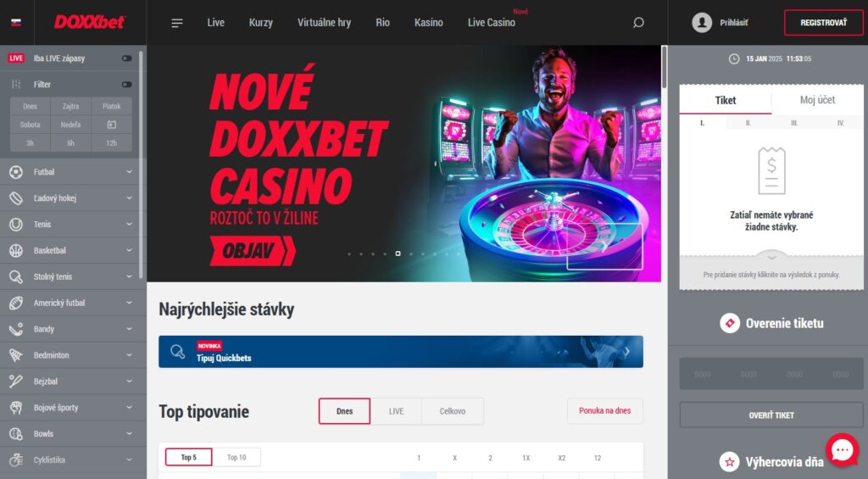Open the red live chat bubble
Image resolution: width=868 pixels, height=479 pixels.
pos(842,449)
